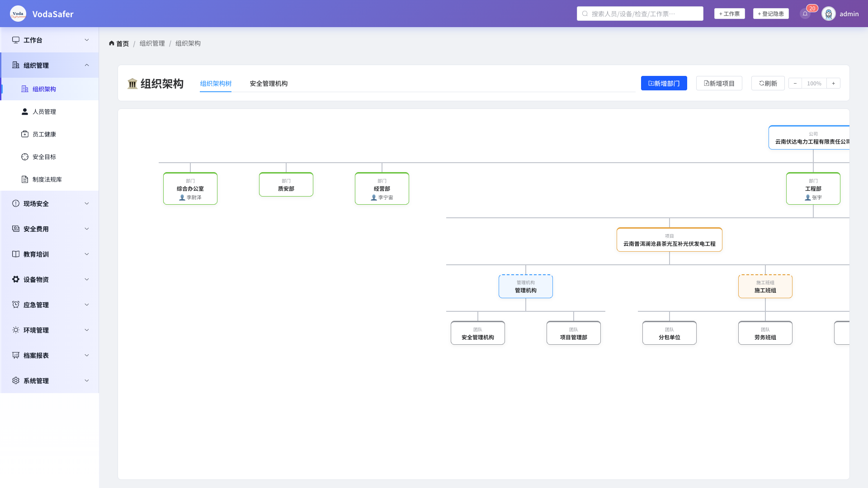Screen dimensions: 868x488
Task: Click the +登记隐患 header button
Action: (x=771, y=14)
